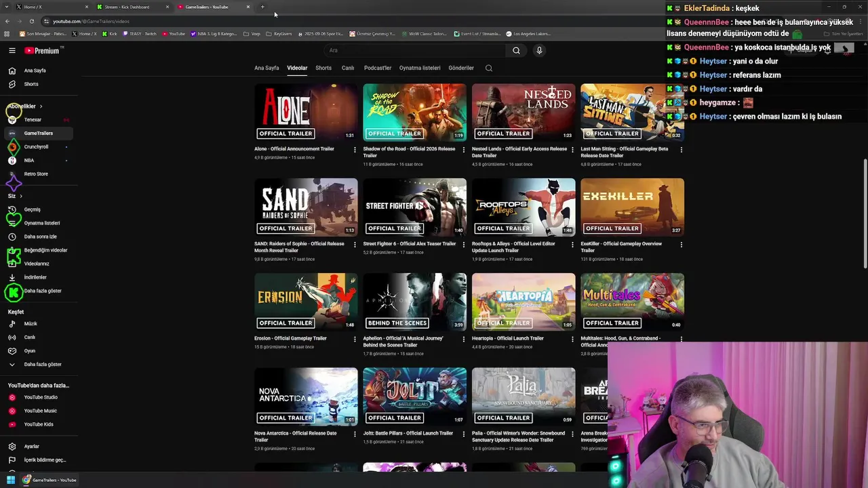Open Oynatma listeleri in sidebar

41,223
